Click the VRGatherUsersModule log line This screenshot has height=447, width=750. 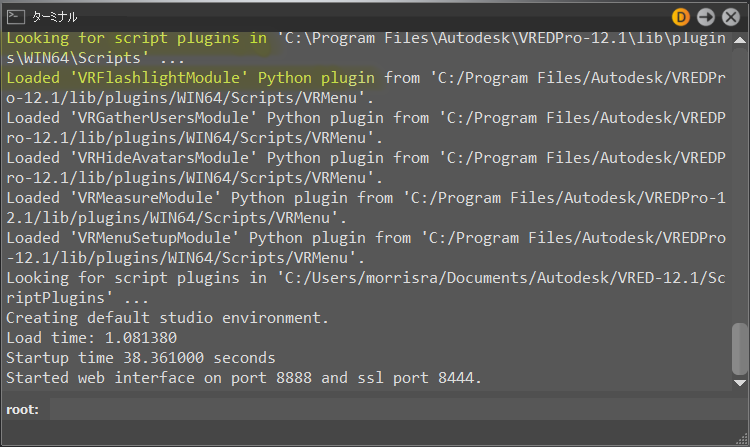pos(366,128)
